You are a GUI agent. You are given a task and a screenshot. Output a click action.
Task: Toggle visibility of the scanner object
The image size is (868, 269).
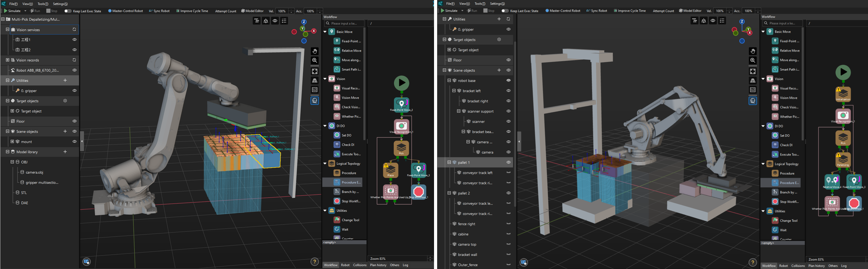[x=509, y=122]
